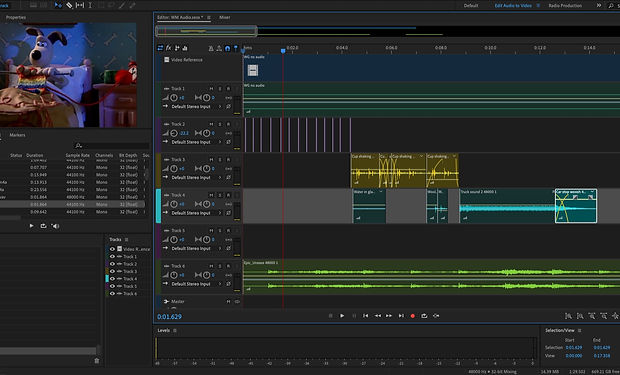The width and height of the screenshot is (620, 375).
Task: Select the Car stop screech clip
Action: (x=576, y=206)
